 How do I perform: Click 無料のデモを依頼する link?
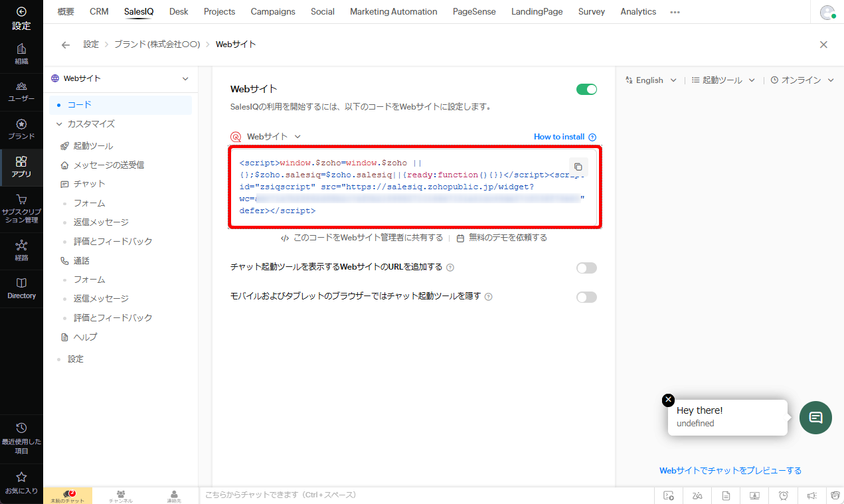(508, 238)
